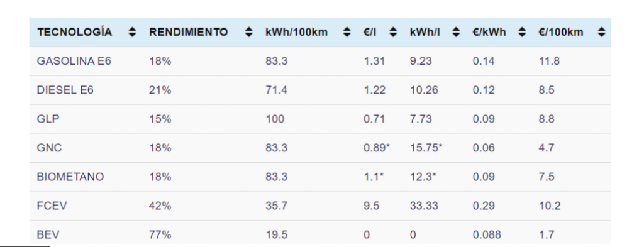Click the 11.8 cost value for gasoline
This screenshot has height=247, width=644.
point(549,61)
